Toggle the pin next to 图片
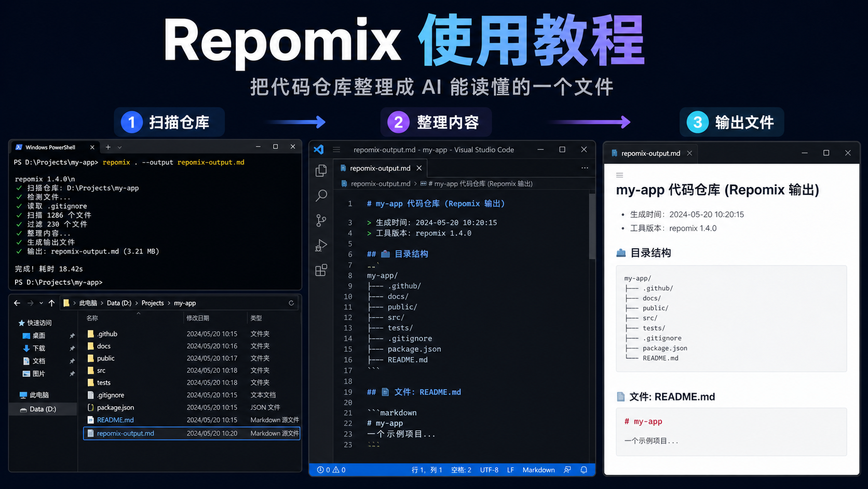 coord(72,374)
